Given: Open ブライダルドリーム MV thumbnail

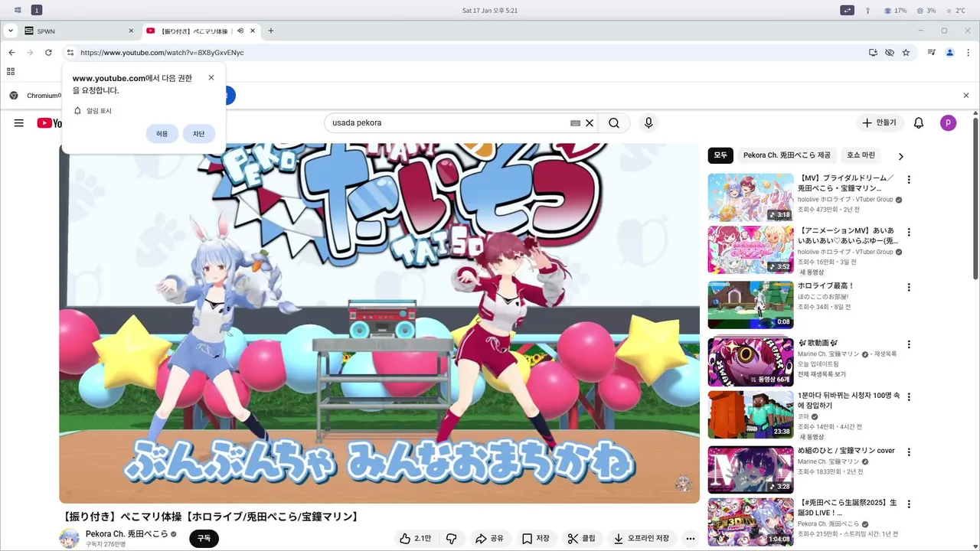Looking at the screenshot, I should [750, 197].
